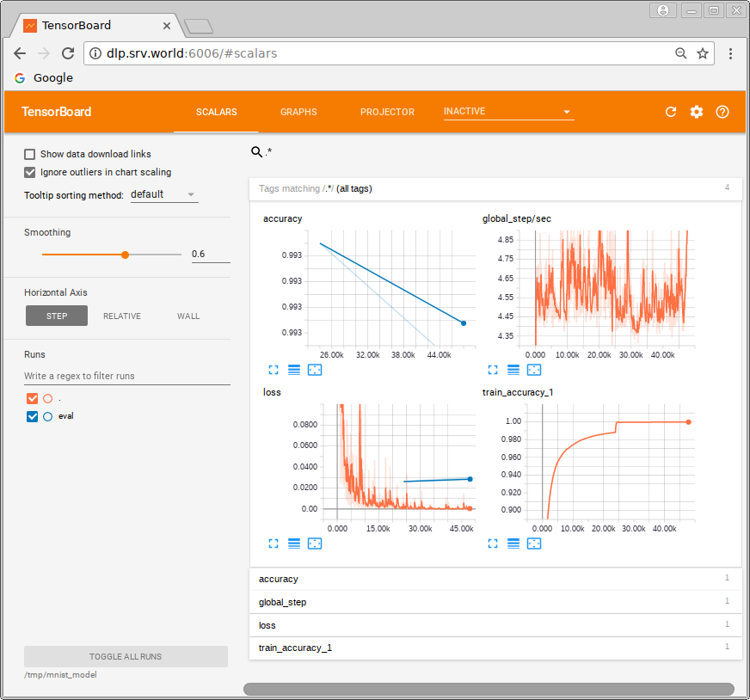750x700 pixels.
Task: Open the INACTIVE dashboards dropdown
Action: coord(508,112)
